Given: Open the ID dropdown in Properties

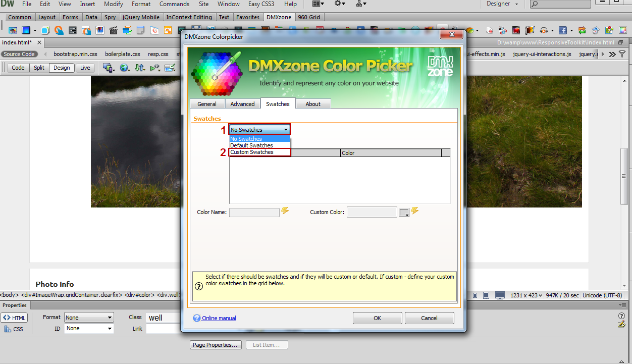Looking at the screenshot, I should (89, 329).
